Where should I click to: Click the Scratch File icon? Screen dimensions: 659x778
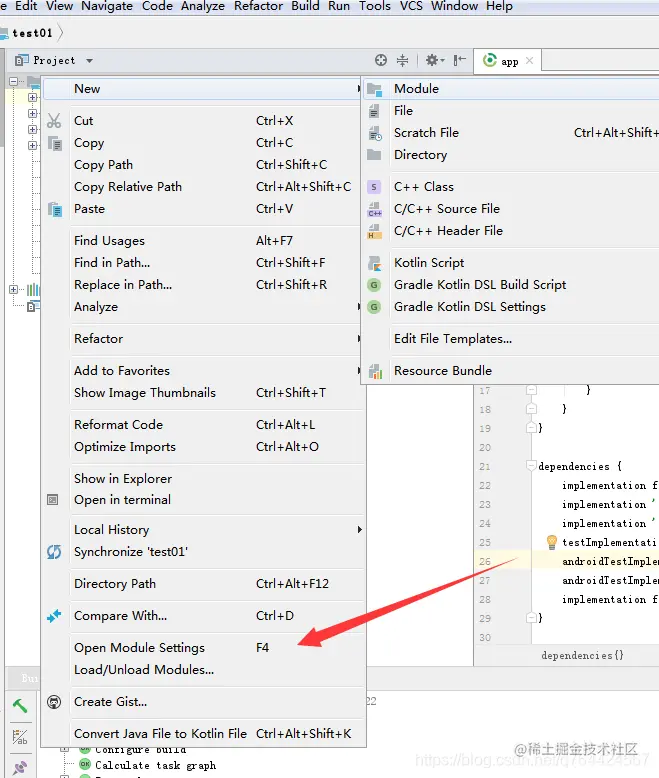(x=375, y=133)
